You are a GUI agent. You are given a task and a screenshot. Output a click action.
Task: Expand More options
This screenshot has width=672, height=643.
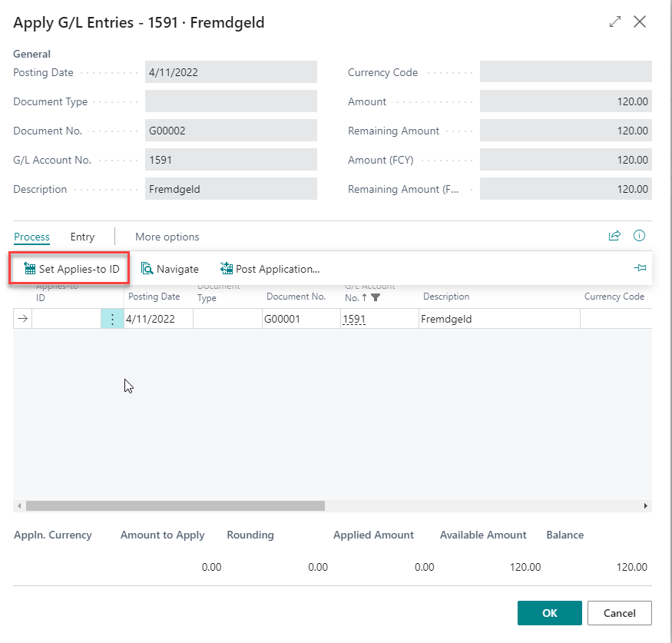pos(167,237)
